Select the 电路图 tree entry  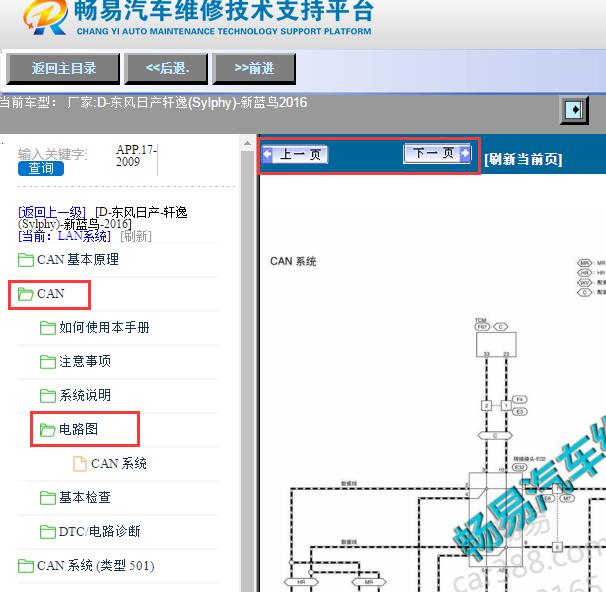pos(78,429)
